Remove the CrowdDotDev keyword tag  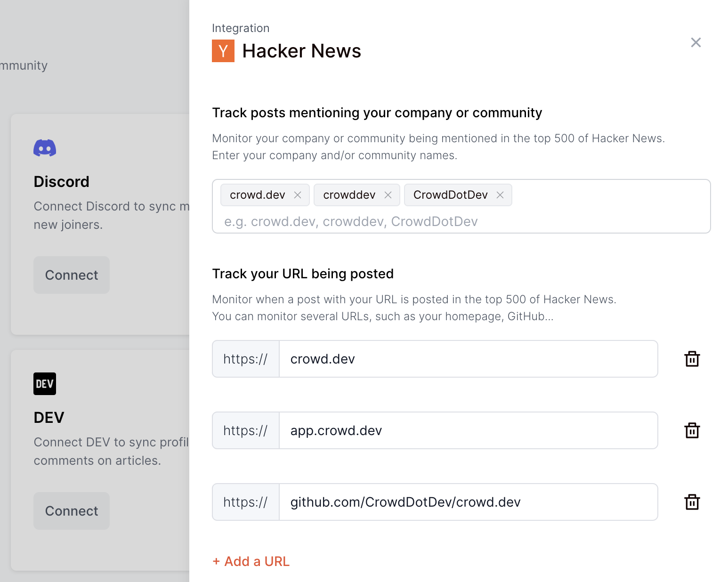[500, 195]
